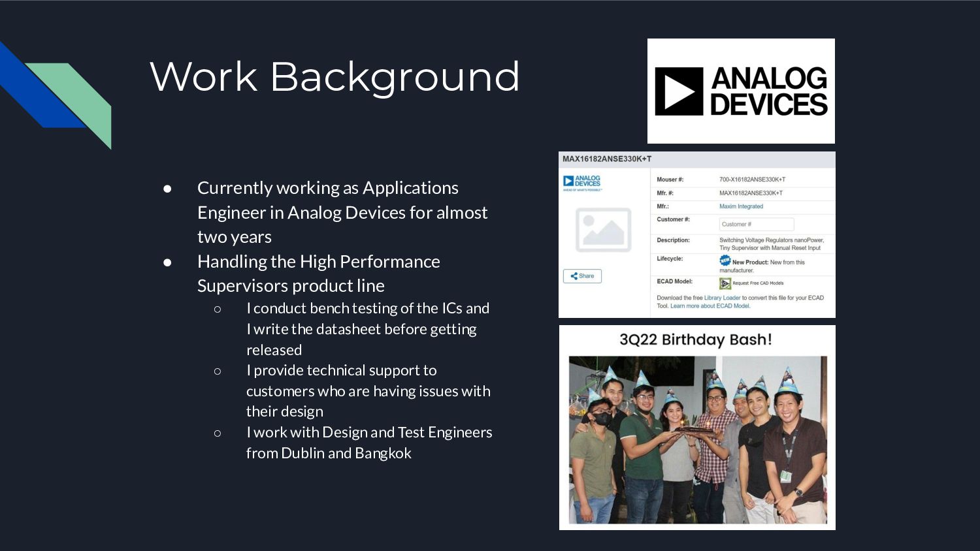This screenshot has height=551, width=980.
Task: Click the product image placeholder icon
Action: 603,230
